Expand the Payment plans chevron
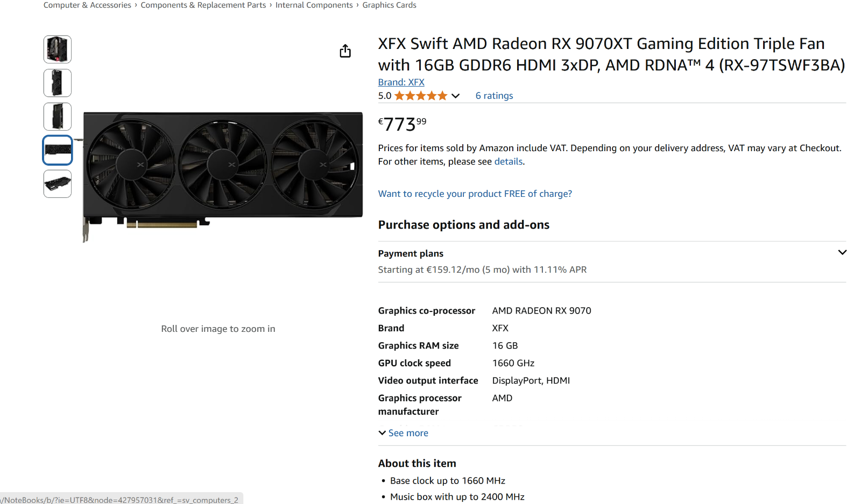This screenshot has width=861, height=504. [842, 252]
